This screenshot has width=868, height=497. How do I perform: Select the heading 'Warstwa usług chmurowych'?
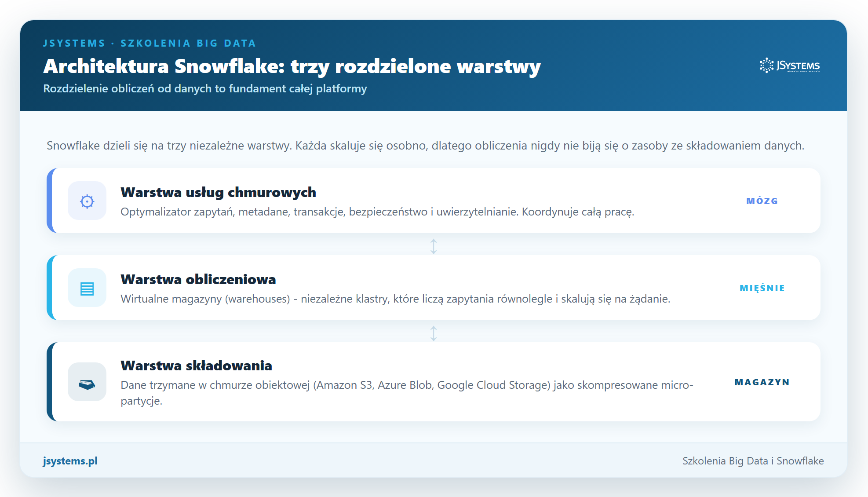pyautogui.click(x=219, y=192)
